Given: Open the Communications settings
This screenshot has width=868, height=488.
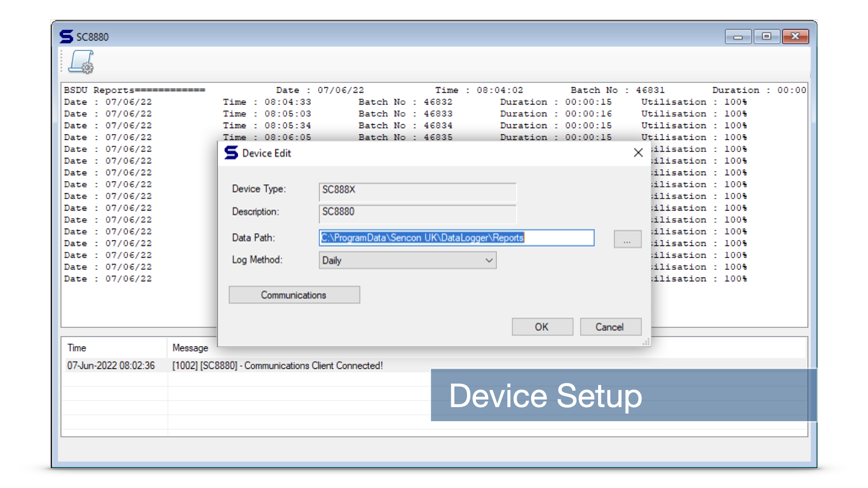Looking at the screenshot, I should point(294,295).
